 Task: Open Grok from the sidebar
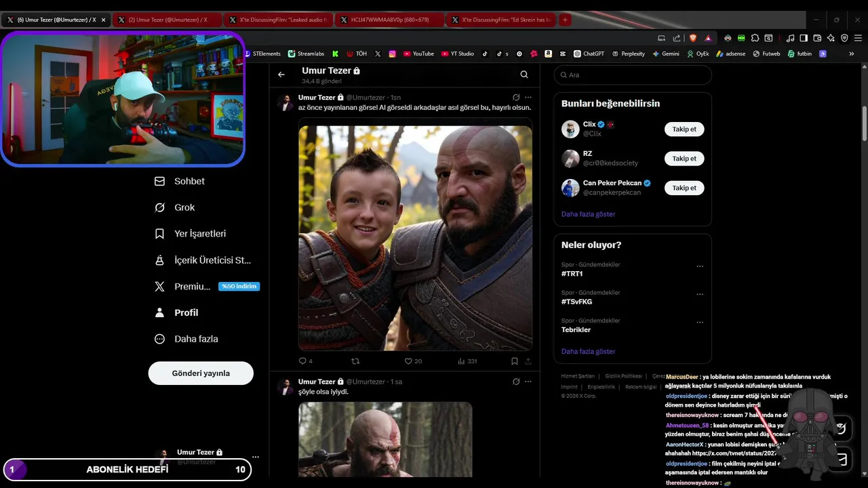175,207
